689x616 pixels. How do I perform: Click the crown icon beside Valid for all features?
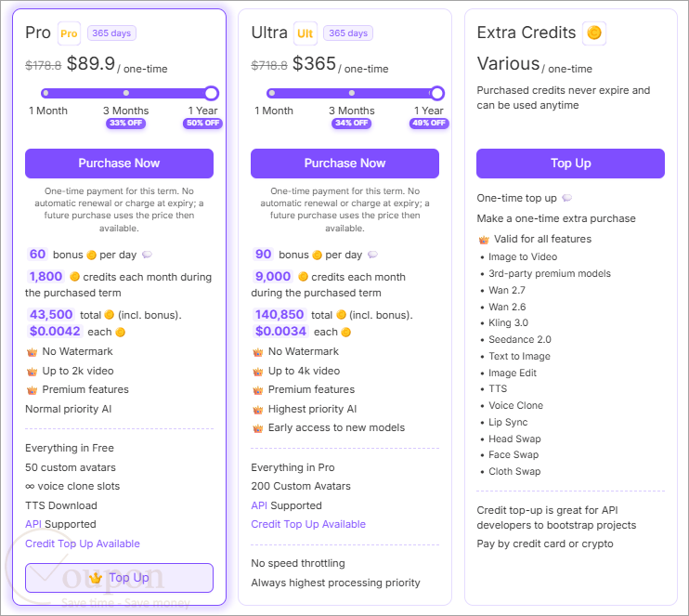click(x=484, y=240)
